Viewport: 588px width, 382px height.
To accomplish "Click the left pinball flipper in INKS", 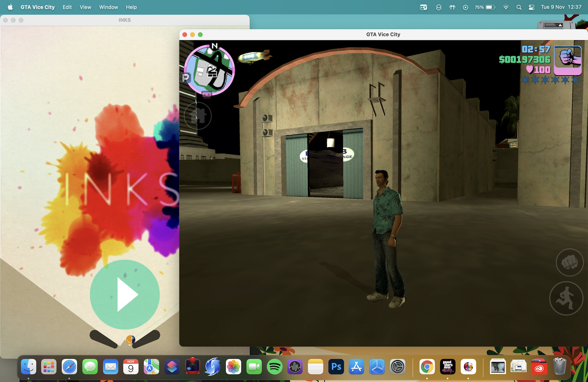I will click(104, 339).
